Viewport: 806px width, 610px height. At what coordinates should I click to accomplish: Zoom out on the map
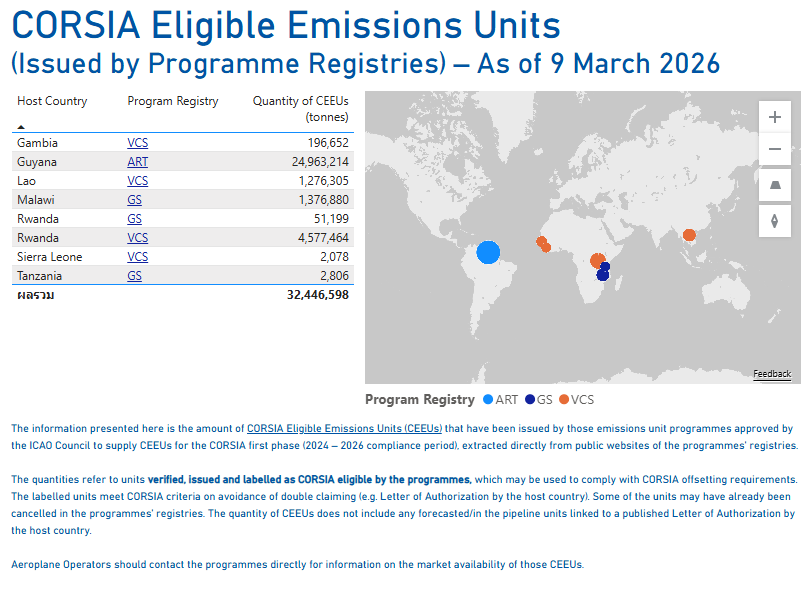tap(775, 149)
